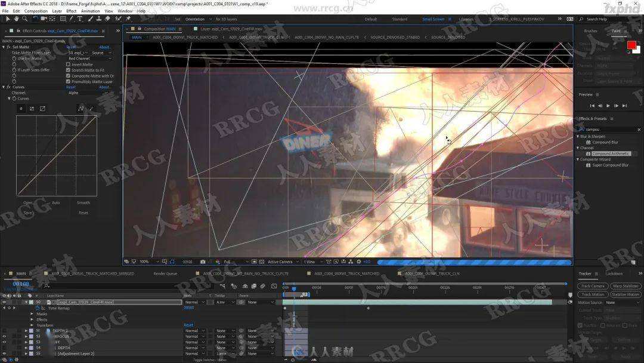Click Reset for Set Matte effect
The image size is (644, 363).
coord(71,47)
